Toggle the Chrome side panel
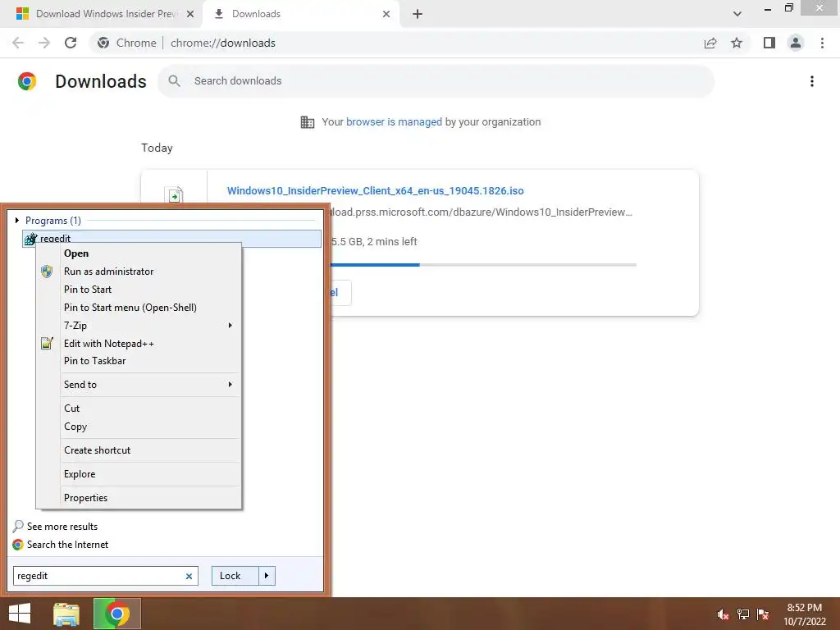The image size is (840, 630). pyautogui.click(x=769, y=43)
